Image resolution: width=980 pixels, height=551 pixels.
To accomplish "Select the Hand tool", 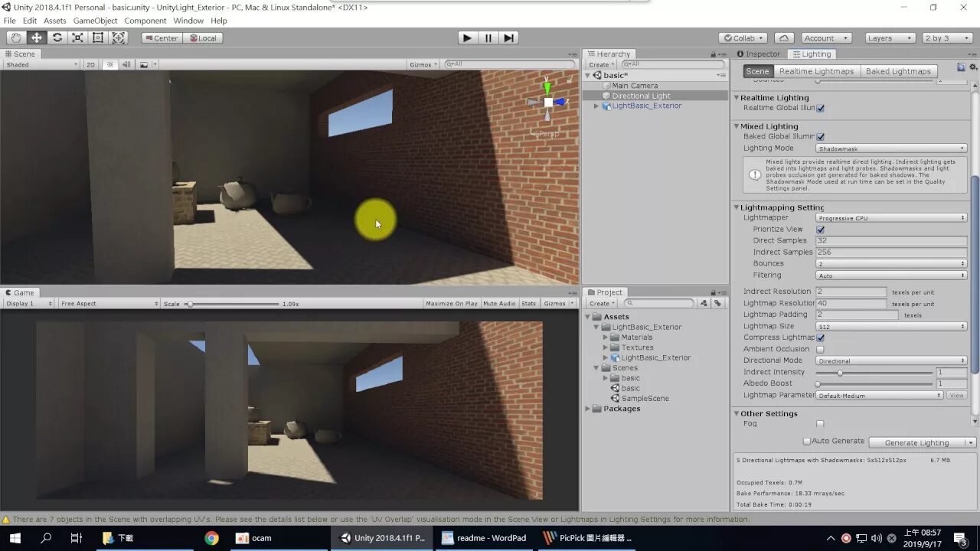I will pos(15,37).
